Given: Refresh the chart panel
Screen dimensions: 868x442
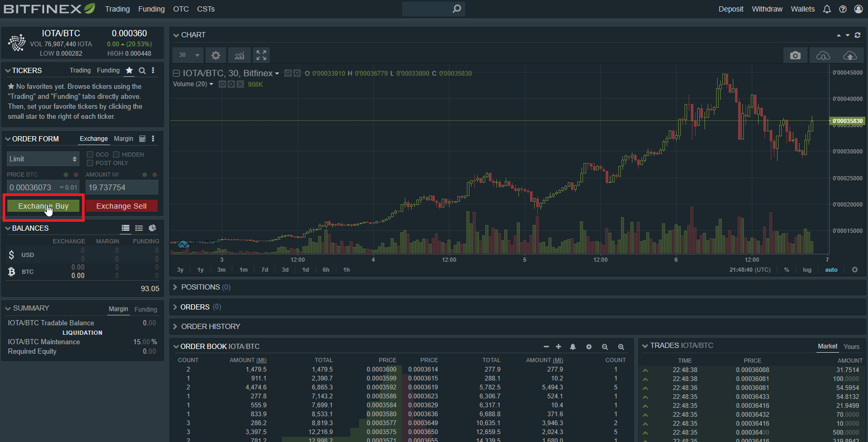Looking at the screenshot, I should (x=857, y=35).
